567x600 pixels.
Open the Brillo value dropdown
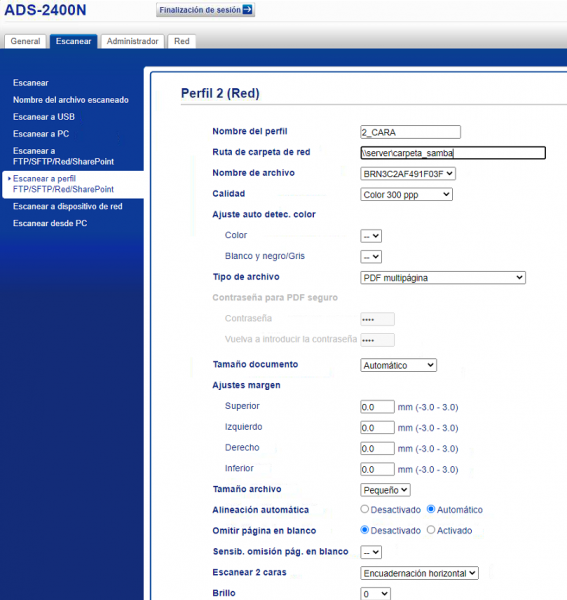375,593
